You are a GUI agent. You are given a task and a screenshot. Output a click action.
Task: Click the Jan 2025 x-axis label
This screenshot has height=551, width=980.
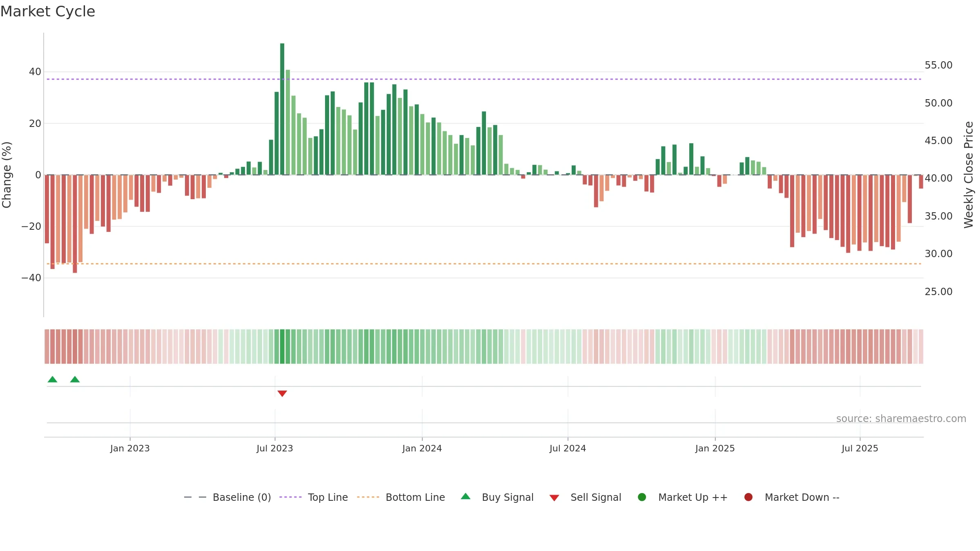point(715,448)
